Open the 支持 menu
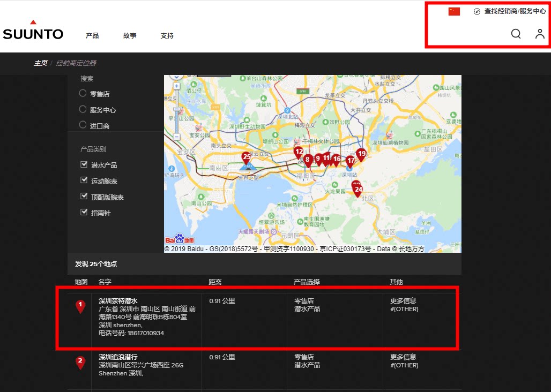This screenshot has height=392, width=551. pyautogui.click(x=167, y=35)
